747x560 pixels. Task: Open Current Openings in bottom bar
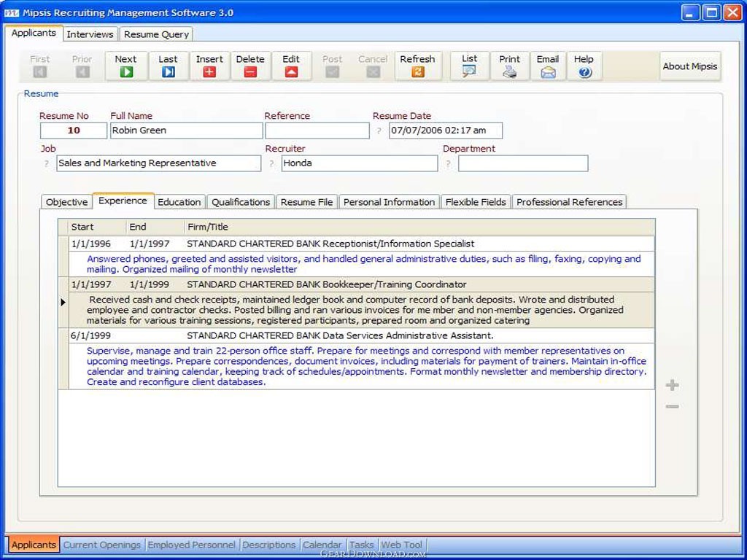click(102, 545)
